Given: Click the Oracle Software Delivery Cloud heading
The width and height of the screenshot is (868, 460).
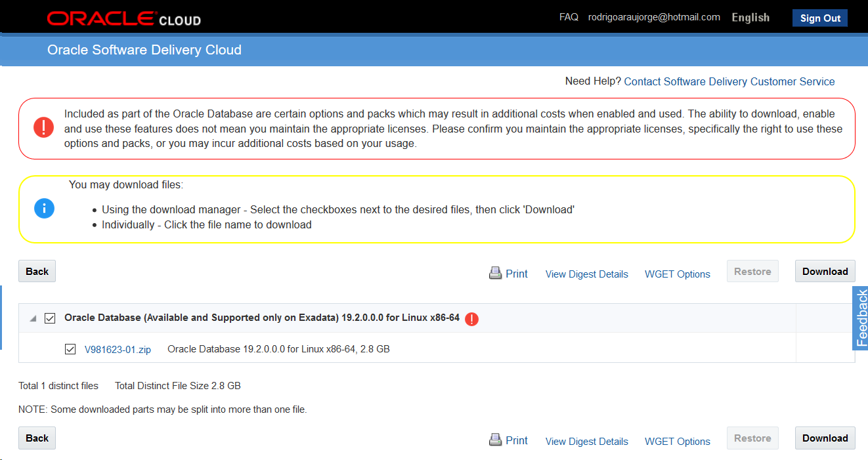Looking at the screenshot, I should click(x=144, y=50).
